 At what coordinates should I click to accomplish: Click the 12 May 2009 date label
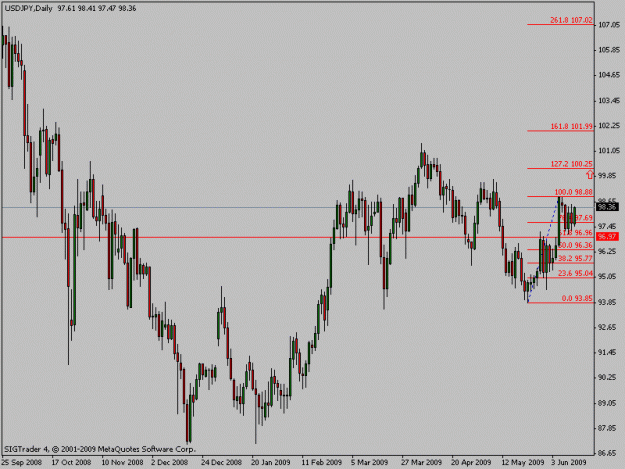[x=523, y=462]
